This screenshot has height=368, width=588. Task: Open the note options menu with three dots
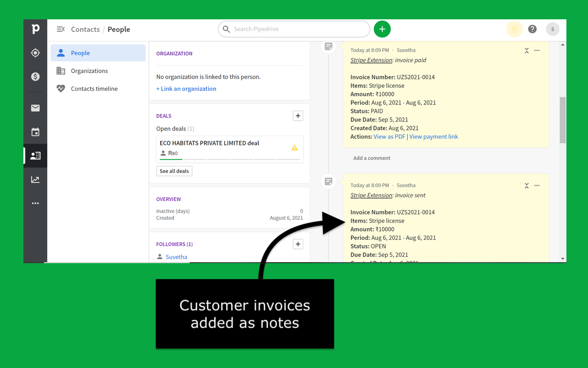point(537,51)
